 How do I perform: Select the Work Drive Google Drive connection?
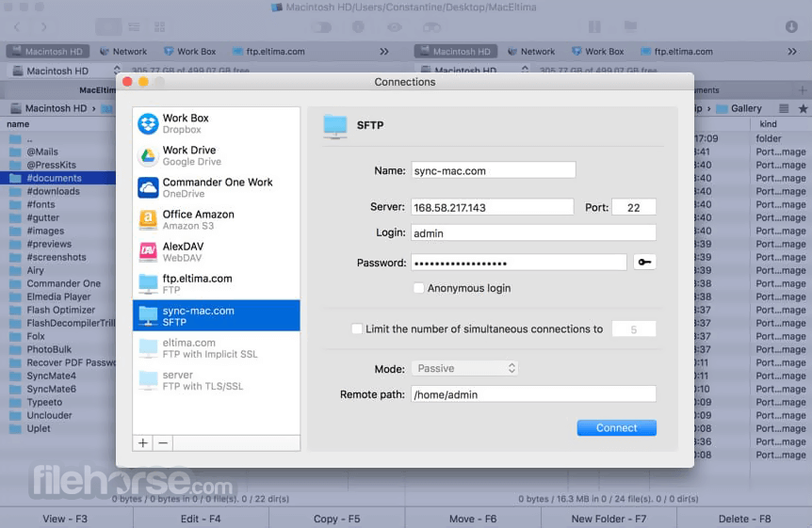(216, 156)
